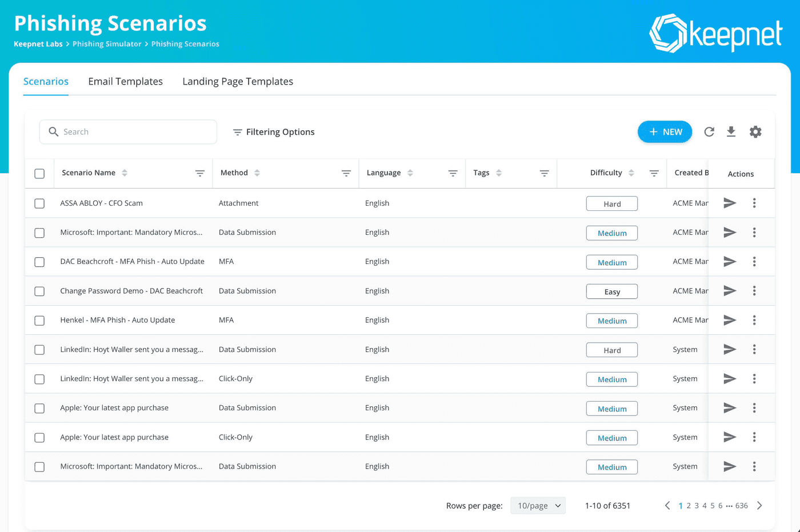800x532 pixels.
Task: Send the DAC Beachcroft MFA Phish scenario
Action: [x=730, y=261]
